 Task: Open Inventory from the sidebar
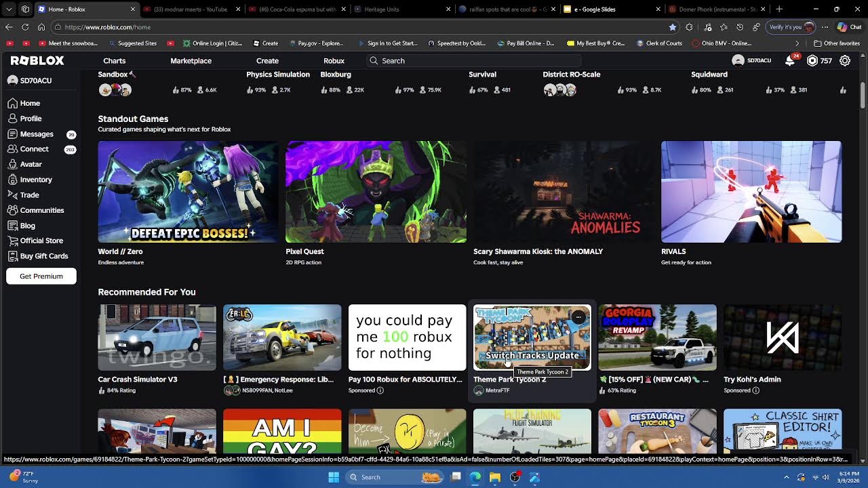point(30,180)
